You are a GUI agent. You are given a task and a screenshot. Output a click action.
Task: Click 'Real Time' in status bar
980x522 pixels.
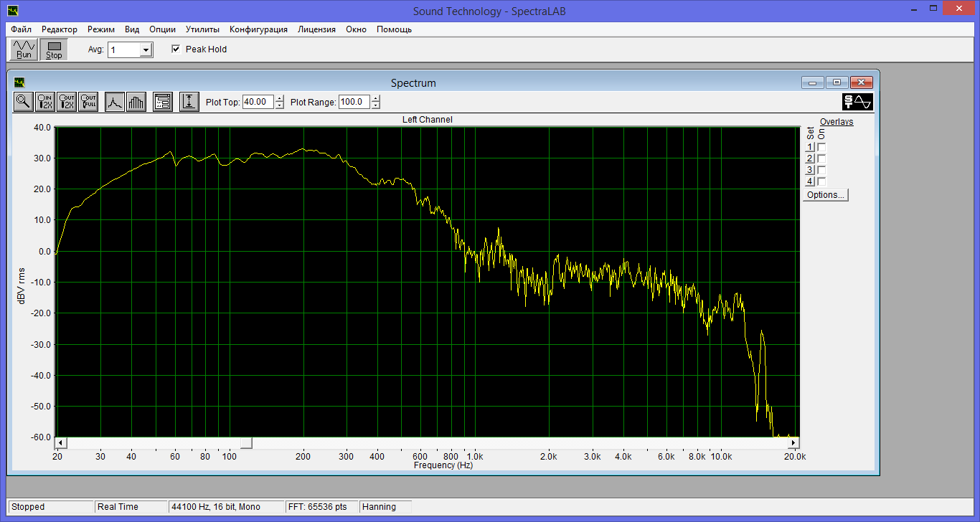point(131,507)
